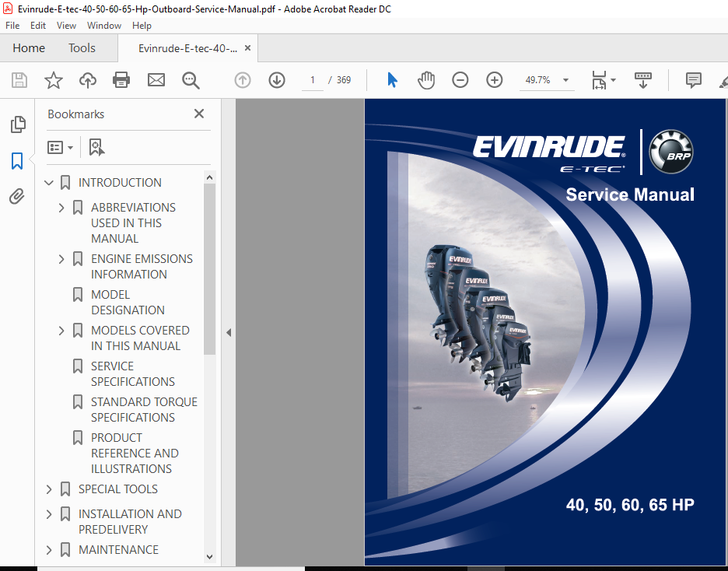Jump to MODEL DESIGNATION bookmark

(128, 302)
